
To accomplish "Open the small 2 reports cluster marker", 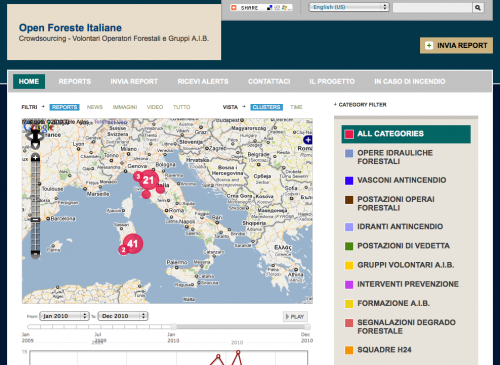I will point(123,250).
